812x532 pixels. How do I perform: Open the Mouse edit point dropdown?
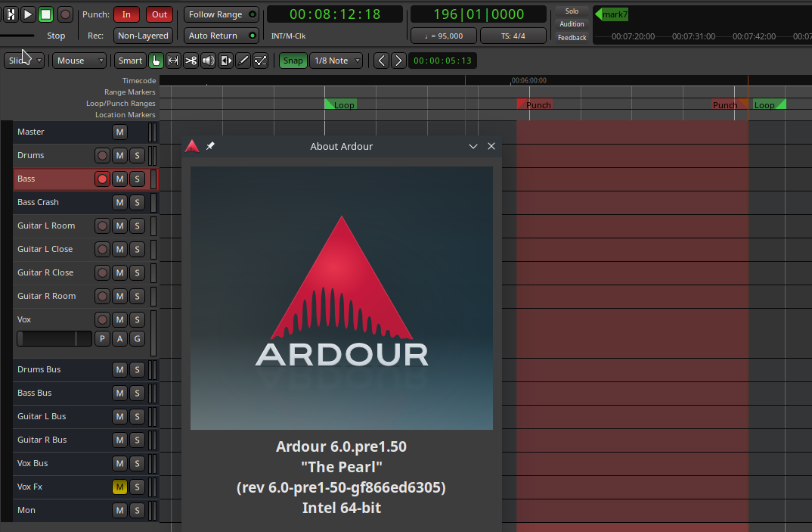(79, 61)
